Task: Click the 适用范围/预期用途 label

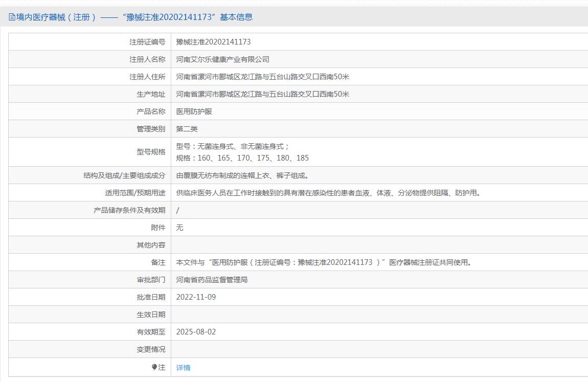Action: click(135, 193)
